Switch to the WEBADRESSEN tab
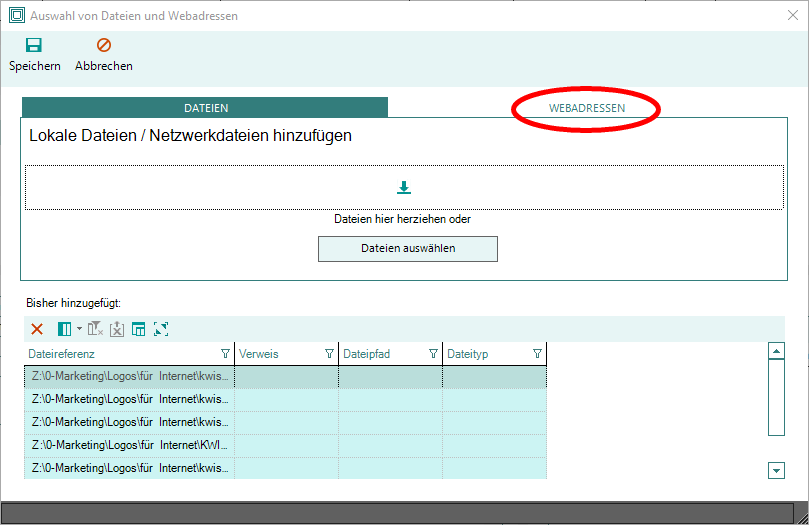Image resolution: width=809 pixels, height=525 pixels. click(x=586, y=108)
